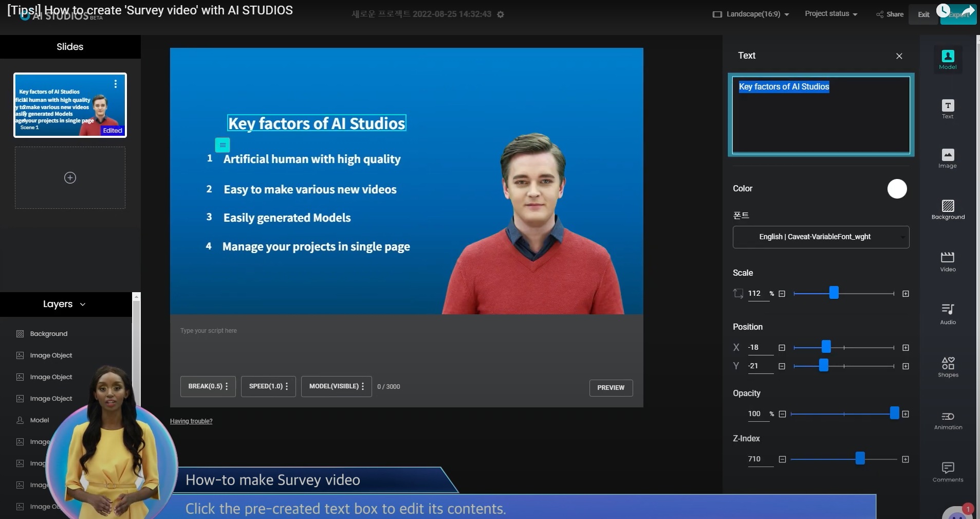Open the Background tool panel
980x519 pixels.
(x=948, y=209)
